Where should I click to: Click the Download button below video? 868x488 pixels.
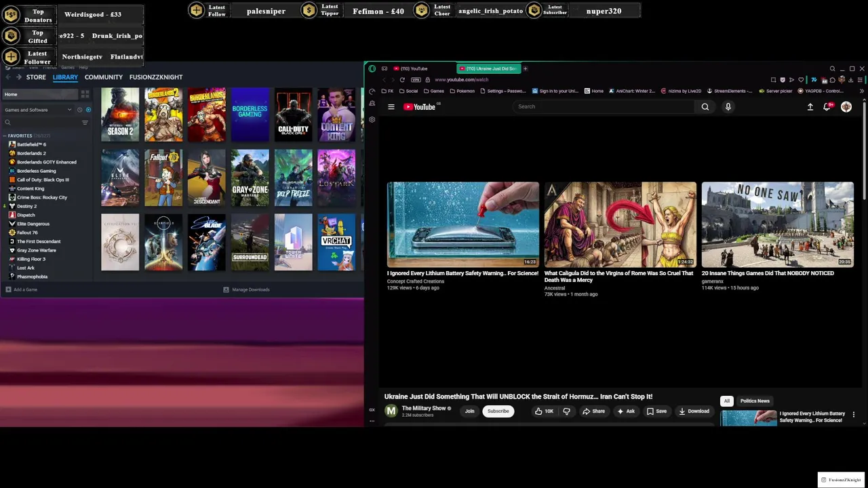[693, 411]
